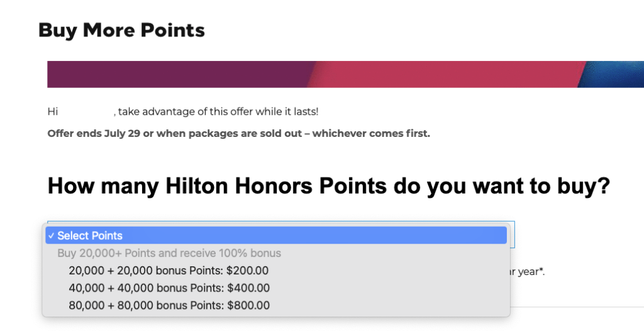644x331 pixels.
Task: Choose 80,000 + 80,000 bonus Points for $800.00
Action: [x=169, y=306]
